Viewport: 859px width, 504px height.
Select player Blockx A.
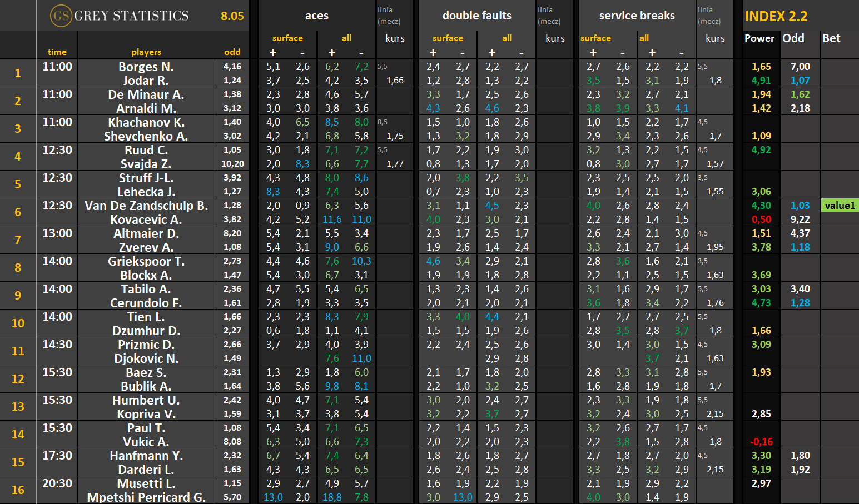146,275
